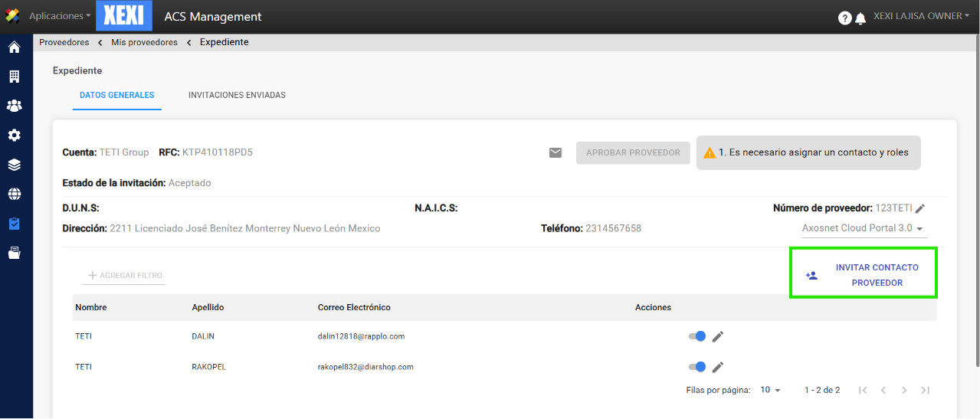Open the layers stack icon in sidebar
The width and height of the screenshot is (980, 419).
pos(14,165)
